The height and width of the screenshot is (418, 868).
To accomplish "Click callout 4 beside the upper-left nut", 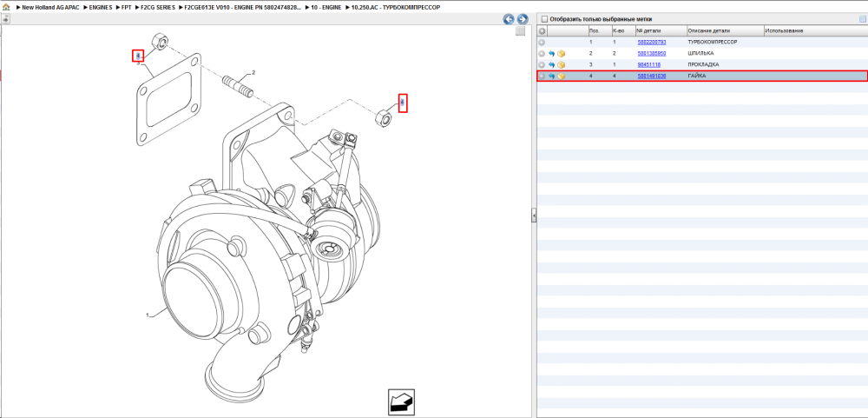I will pyautogui.click(x=138, y=56).
